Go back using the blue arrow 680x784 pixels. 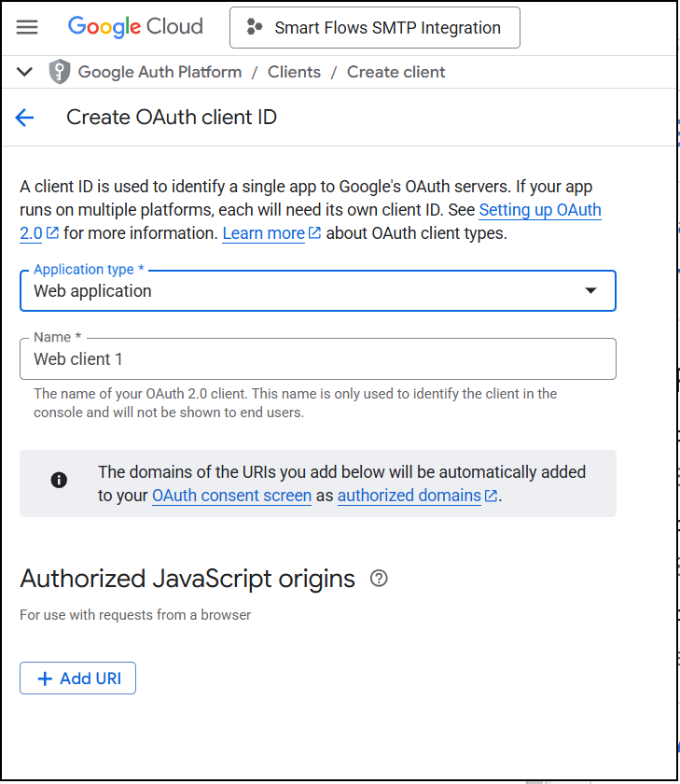click(x=24, y=118)
